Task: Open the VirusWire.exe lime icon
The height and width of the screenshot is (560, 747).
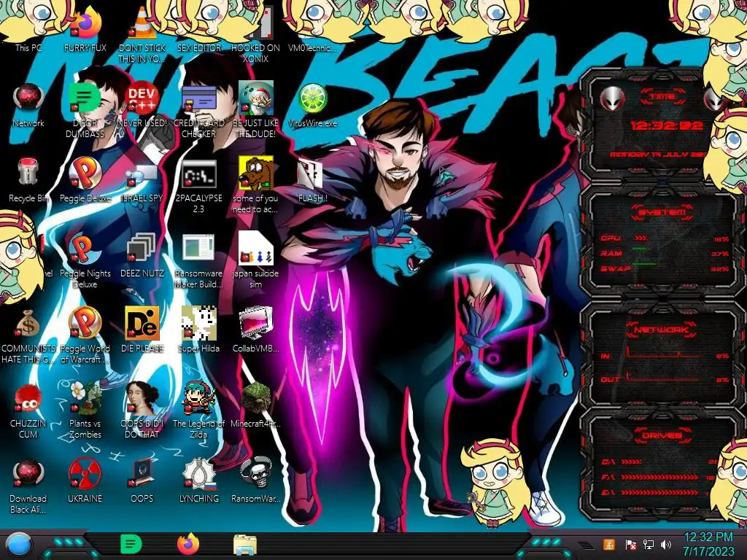Action: click(312, 105)
